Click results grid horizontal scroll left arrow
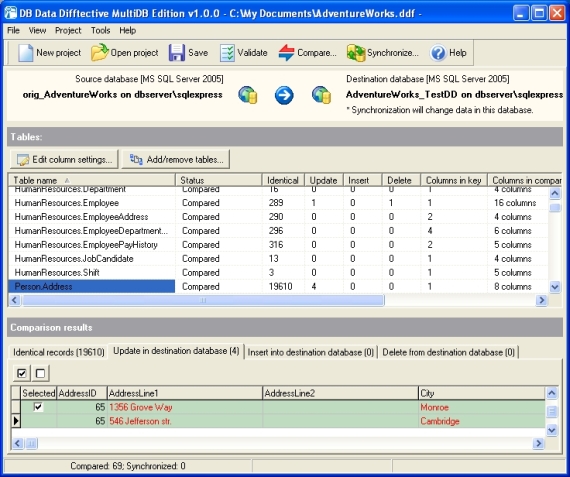The height and width of the screenshot is (477, 570). [x=18, y=443]
